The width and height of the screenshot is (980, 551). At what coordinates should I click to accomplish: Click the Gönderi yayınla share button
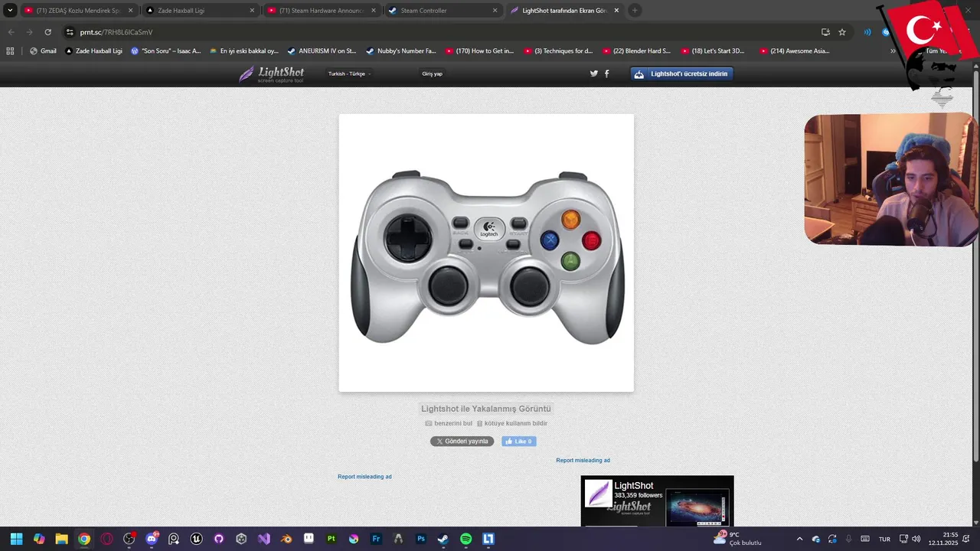click(x=462, y=442)
